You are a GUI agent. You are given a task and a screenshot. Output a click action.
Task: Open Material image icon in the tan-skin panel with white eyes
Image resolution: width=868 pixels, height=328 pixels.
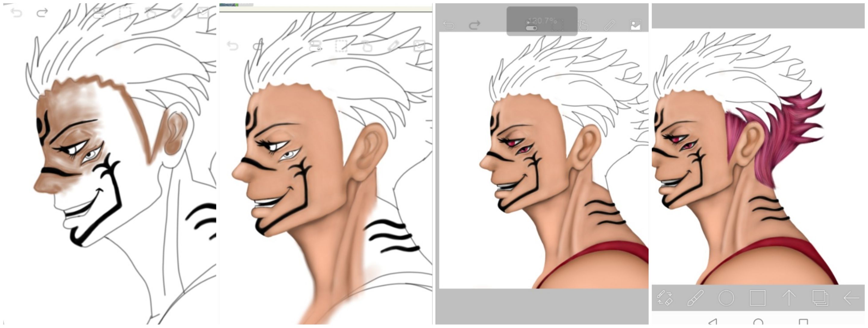[420, 46]
